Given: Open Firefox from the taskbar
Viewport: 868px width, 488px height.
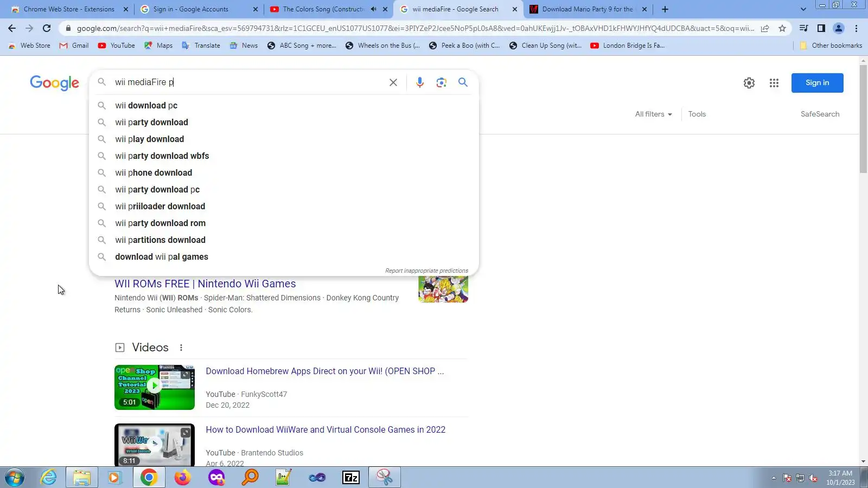Looking at the screenshot, I should pyautogui.click(x=182, y=478).
